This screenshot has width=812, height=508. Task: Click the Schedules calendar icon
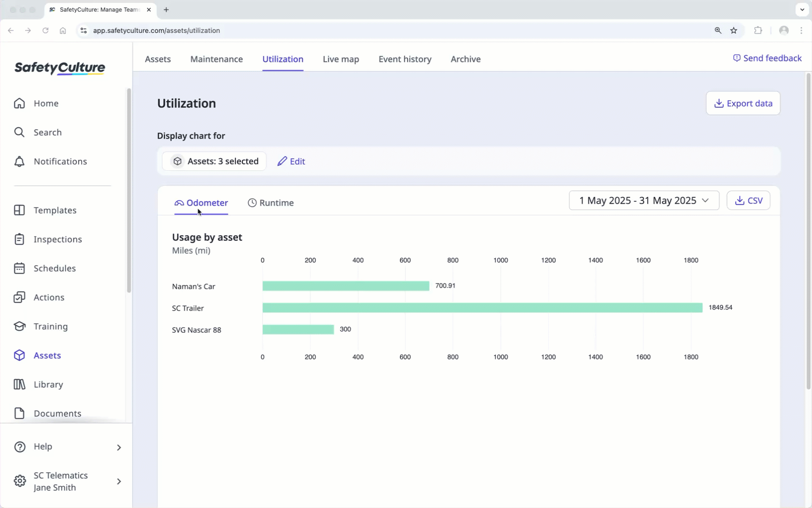[x=19, y=268]
